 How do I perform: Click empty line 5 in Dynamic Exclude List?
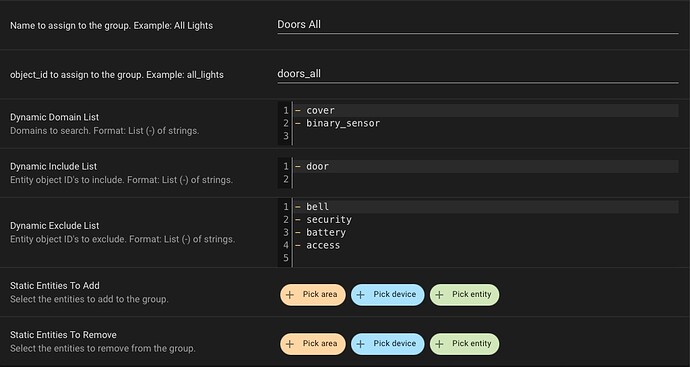pos(486,258)
